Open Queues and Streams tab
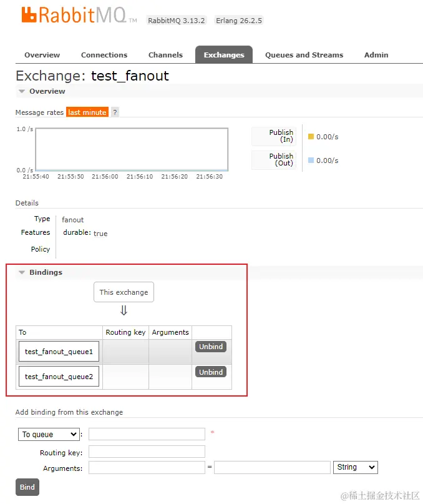Image resolution: width=423 pixels, height=504 pixels. [304, 55]
